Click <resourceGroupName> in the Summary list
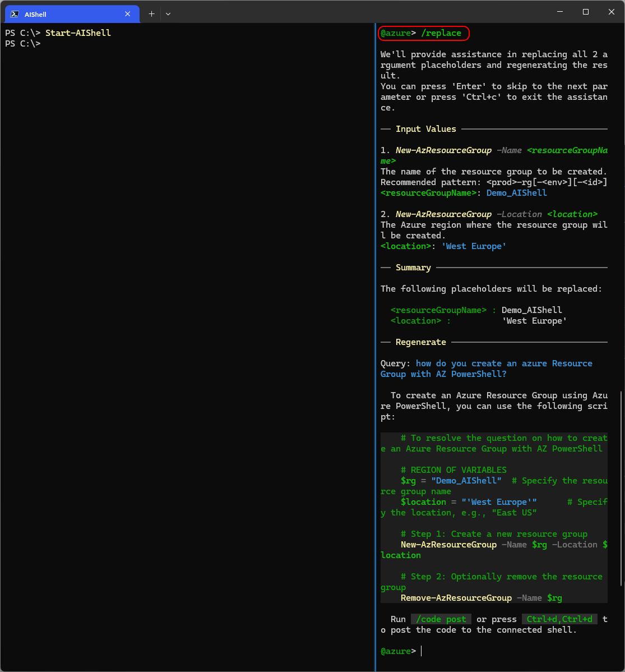625x672 pixels. pyautogui.click(x=439, y=310)
